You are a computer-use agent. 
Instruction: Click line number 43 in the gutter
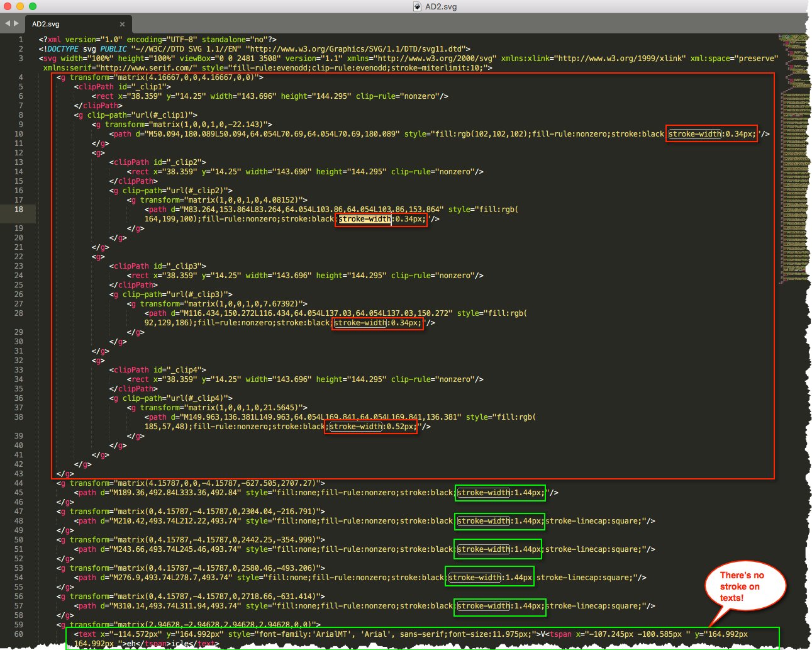pos(19,474)
